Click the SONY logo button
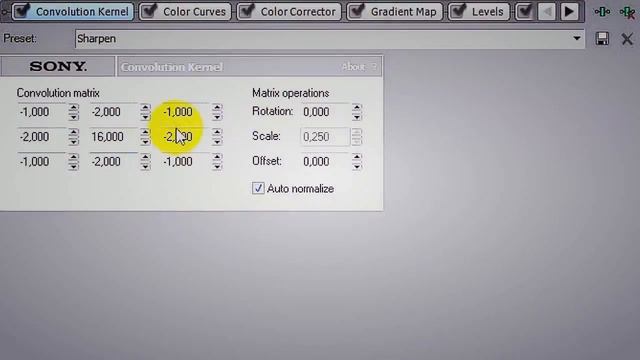The image size is (640, 360). click(58, 66)
